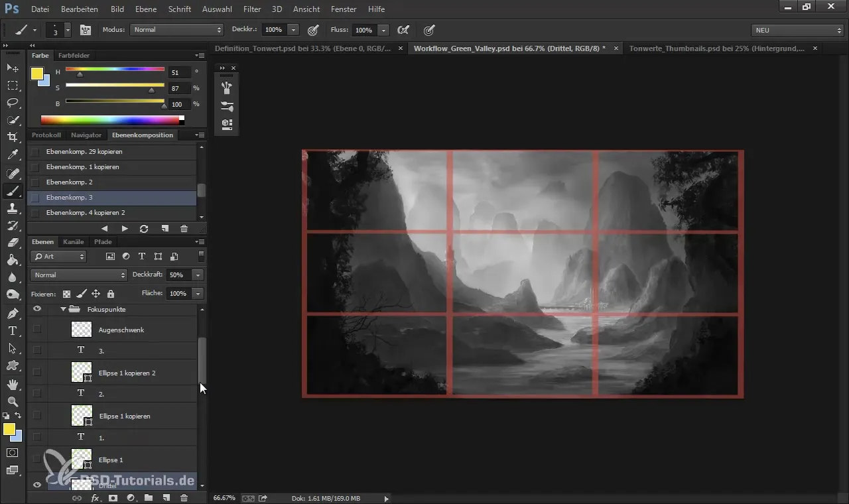This screenshot has width=849, height=504.
Task: Enable airbrush-style build-up
Action: (x=403, y=30)
